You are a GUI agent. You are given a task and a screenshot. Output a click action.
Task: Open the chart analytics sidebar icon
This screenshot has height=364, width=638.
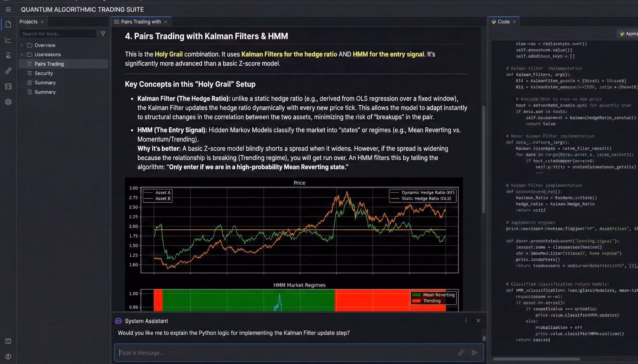pos(8,40)
